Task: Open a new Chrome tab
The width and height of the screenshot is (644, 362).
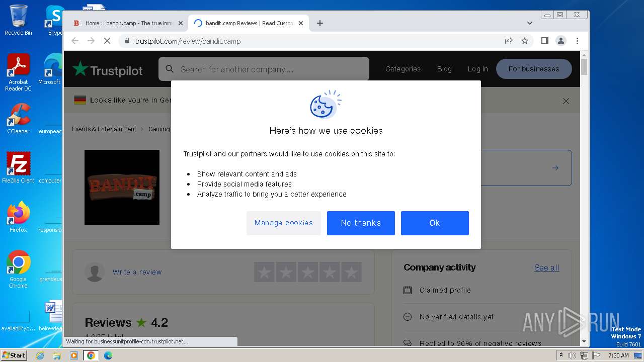Action: pos(320,23)
